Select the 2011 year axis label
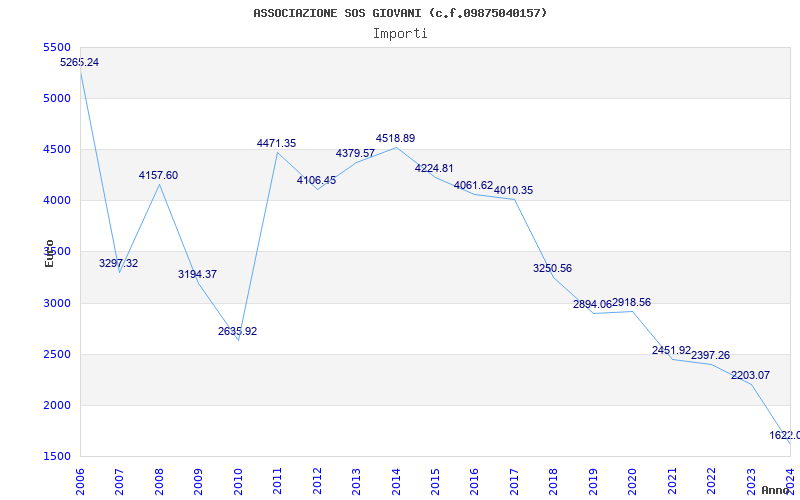The image size is (800, 500). (277, 482)
